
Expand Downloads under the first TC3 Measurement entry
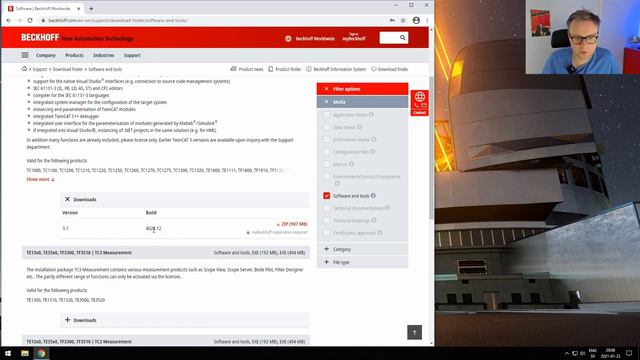point(185,320)
